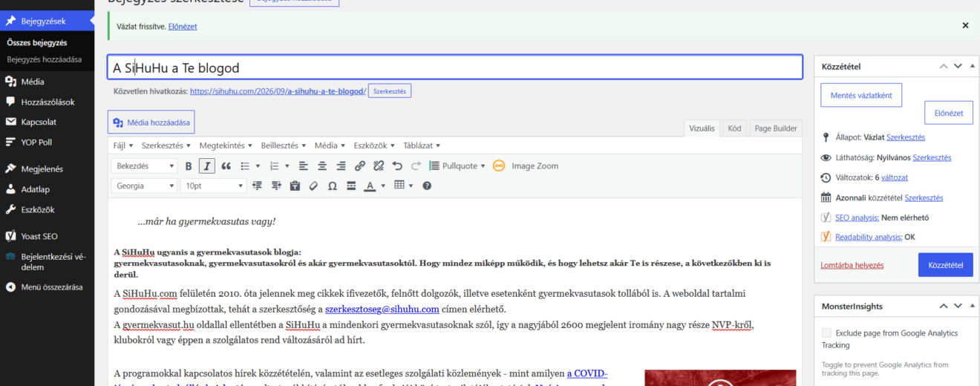Toggle paste as text clipboard icon
Screen dimensions: 980x386
[295, 186]
